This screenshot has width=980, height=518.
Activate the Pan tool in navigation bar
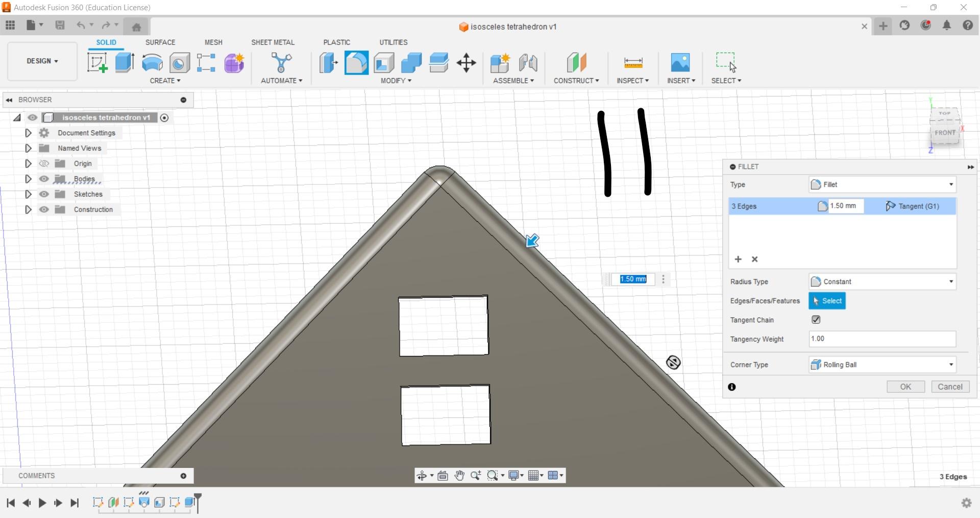click(459, 475)
